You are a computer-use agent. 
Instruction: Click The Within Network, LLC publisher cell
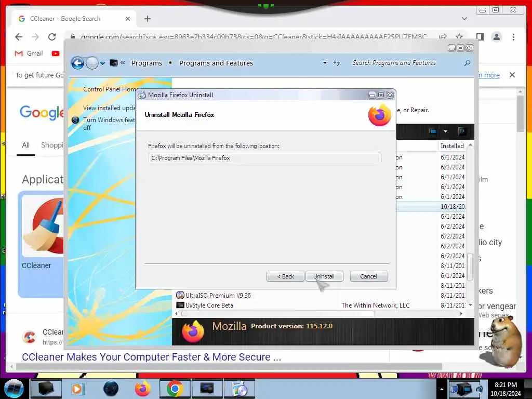pyautogui.click(x=375, y=305)
